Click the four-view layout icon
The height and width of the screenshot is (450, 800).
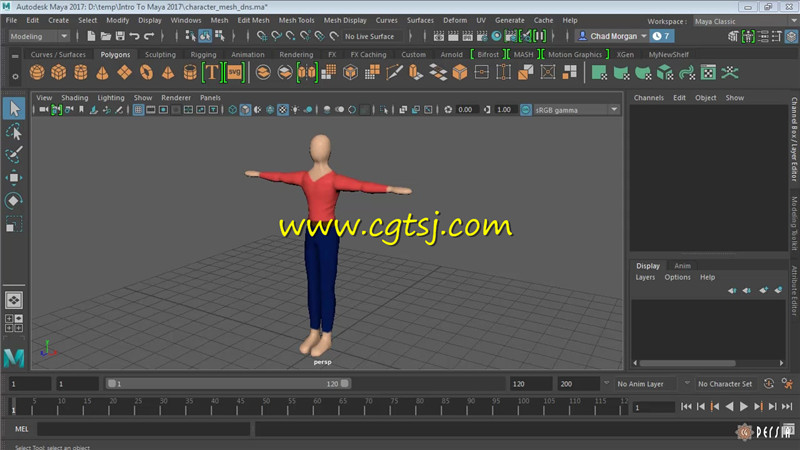click(14, 323)
